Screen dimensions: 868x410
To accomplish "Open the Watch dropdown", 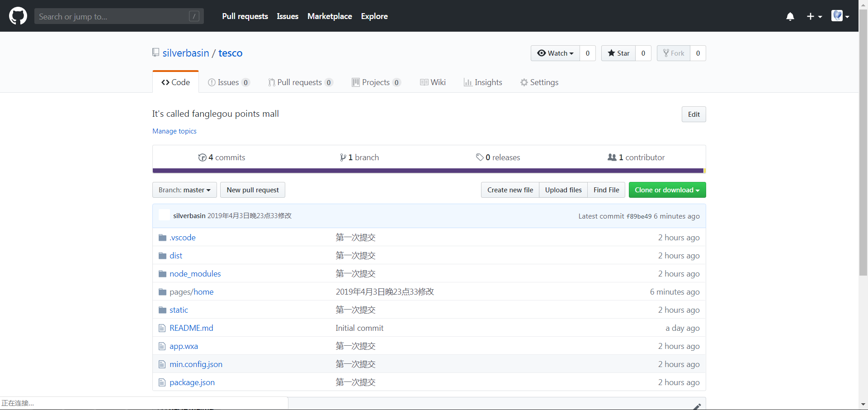I will click(555, 53).
